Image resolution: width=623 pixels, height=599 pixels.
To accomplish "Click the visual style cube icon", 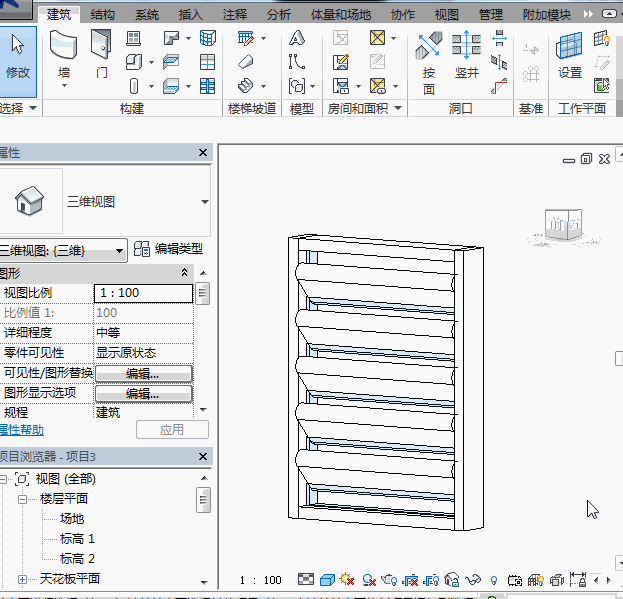I will (326, 580).
